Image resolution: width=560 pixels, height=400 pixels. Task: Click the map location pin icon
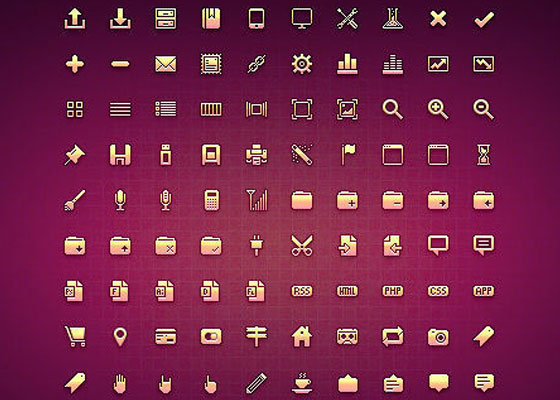point(120,337)
